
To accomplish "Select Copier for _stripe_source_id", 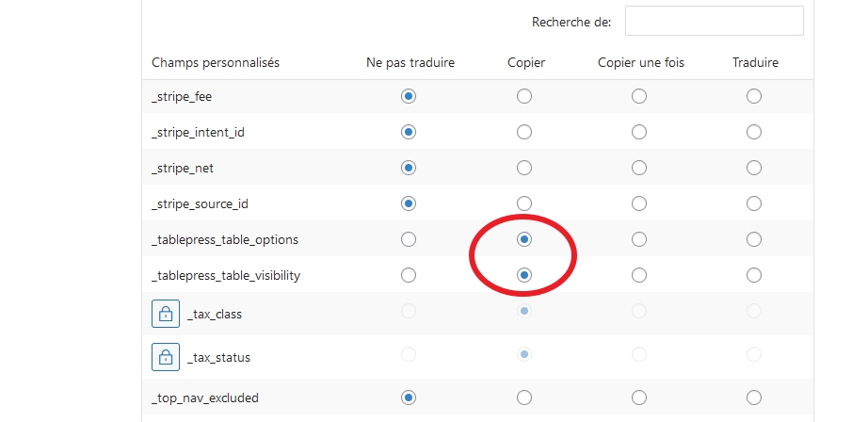I will 524,203.
